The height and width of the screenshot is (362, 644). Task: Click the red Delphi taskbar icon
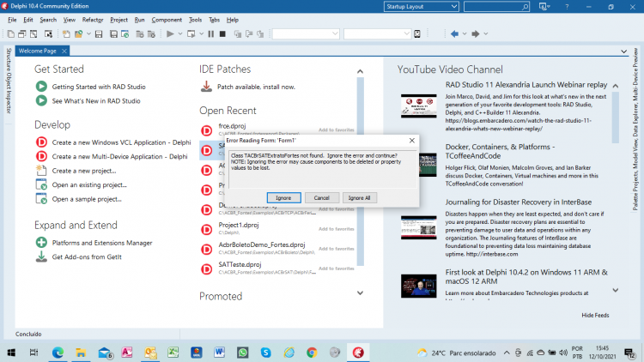pyautogui.click(x=358, y=353)
